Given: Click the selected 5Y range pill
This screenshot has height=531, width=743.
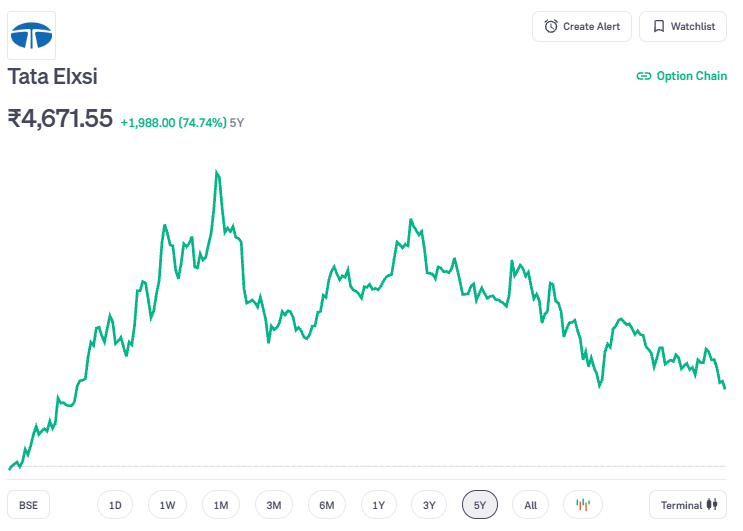Looking at the screenshot, I should pyautogui.click(x=479, y=505).
